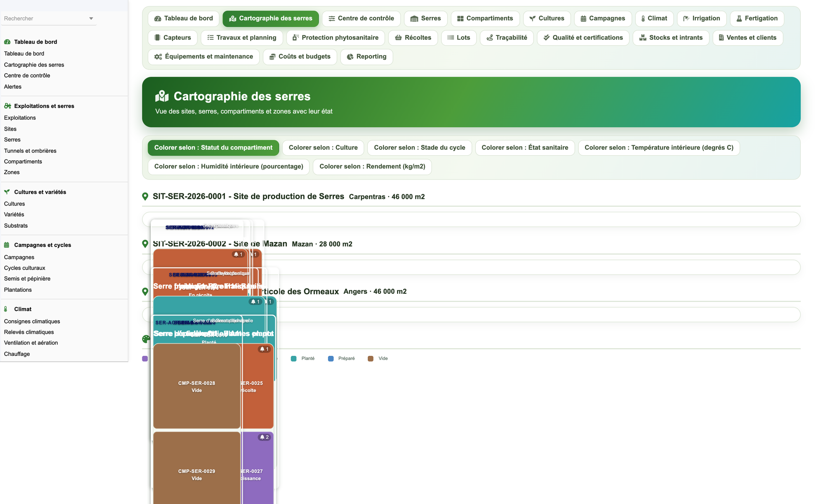Open Plantations in the sidebar
The width and height of the screenshot is (815, 504).
point(18,290)
